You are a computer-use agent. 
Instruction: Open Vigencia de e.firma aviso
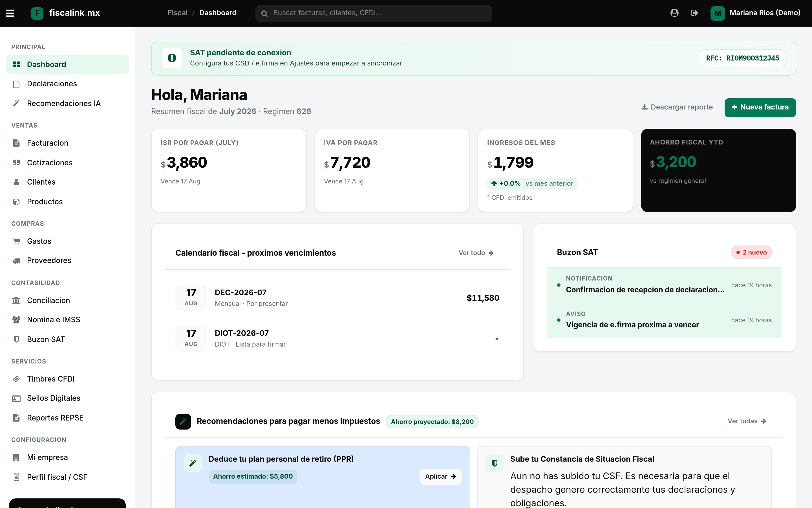(664, 320)
